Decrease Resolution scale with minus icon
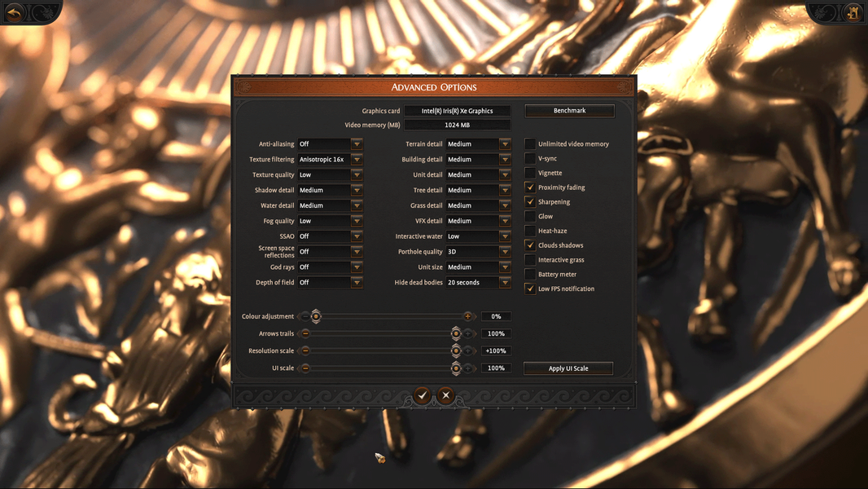The width and height of the screenshot is (868, 489). tap(305, 350)
